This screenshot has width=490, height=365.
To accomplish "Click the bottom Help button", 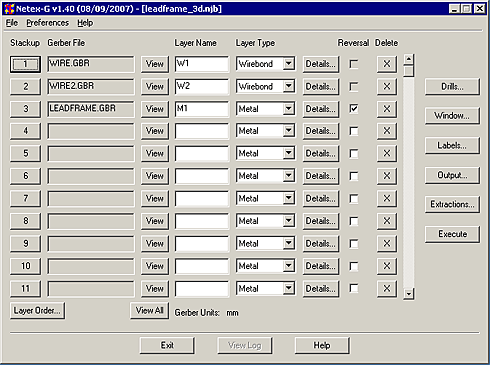I will [x=322, y=346].
